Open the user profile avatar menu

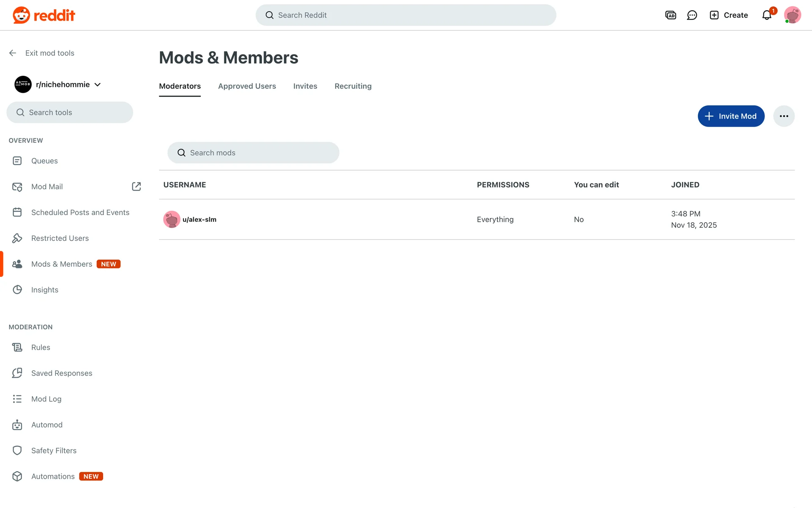[792, 15]
